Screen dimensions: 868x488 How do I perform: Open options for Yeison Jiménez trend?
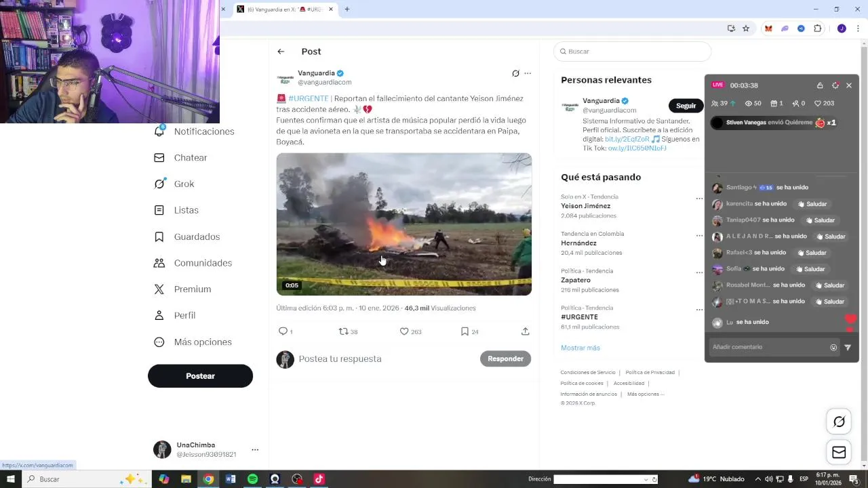point(699,199)
